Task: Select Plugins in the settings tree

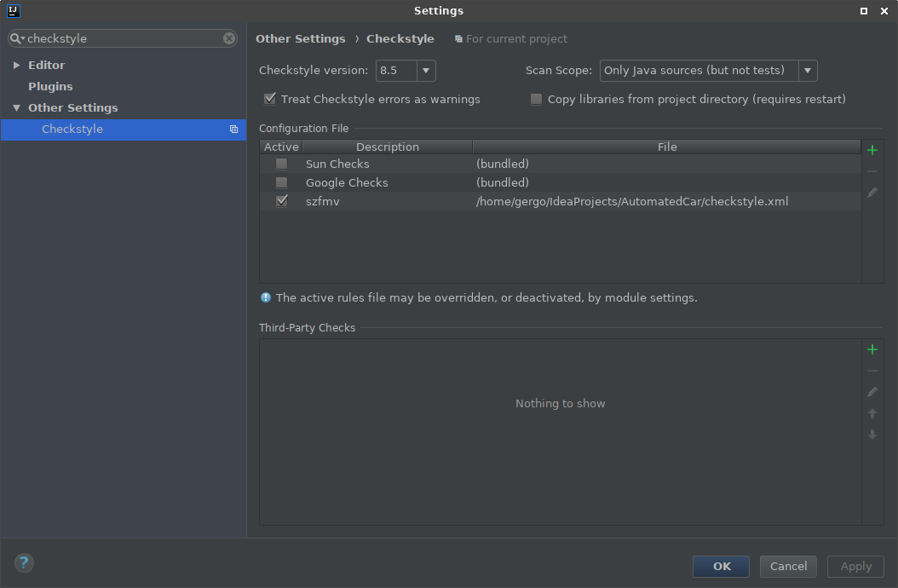Action: click(50, 86)
